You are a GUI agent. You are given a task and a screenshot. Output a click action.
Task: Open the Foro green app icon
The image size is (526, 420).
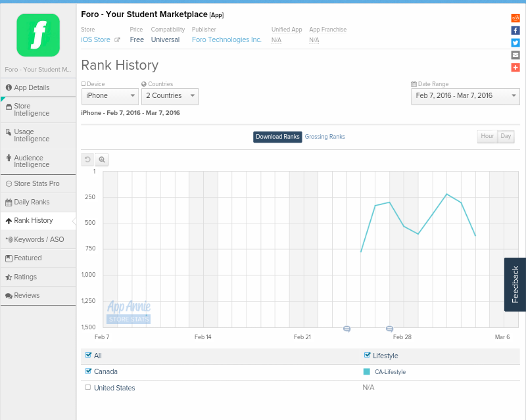(38, 35)
